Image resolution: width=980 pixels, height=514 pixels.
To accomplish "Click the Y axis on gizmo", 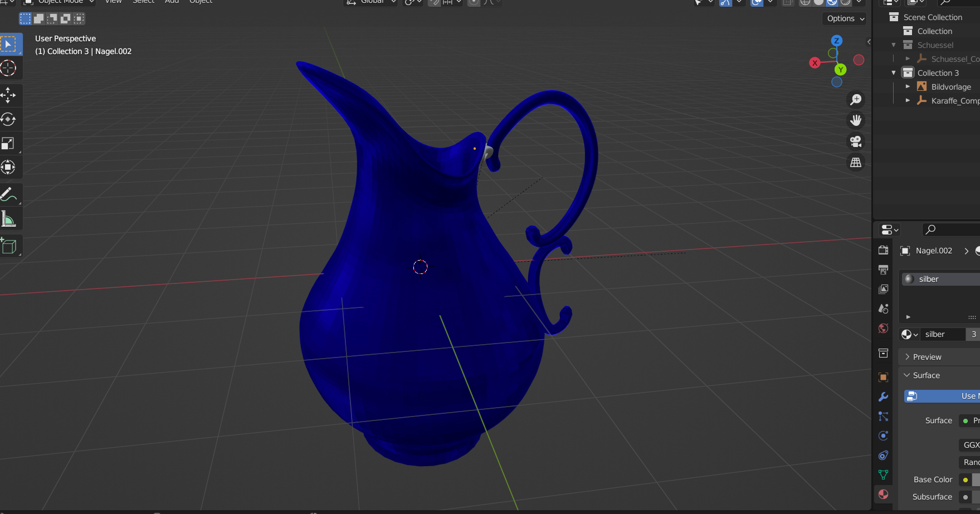I will (841, 70).
